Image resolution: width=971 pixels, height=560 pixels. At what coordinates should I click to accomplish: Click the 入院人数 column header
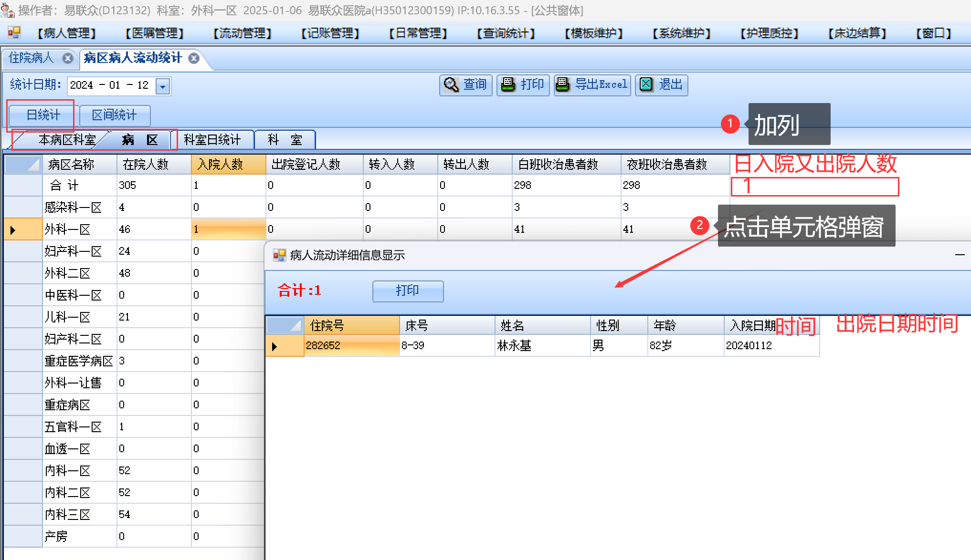click(x=228, y=165)
